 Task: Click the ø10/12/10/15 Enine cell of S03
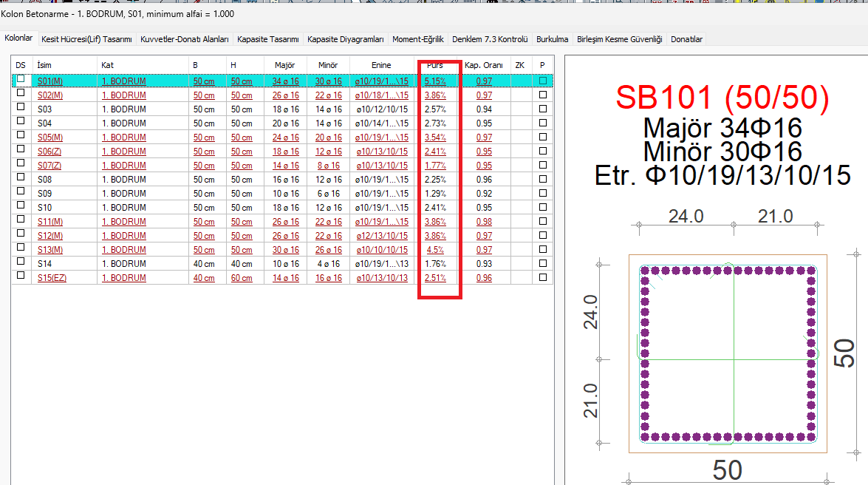pos(382,109)
